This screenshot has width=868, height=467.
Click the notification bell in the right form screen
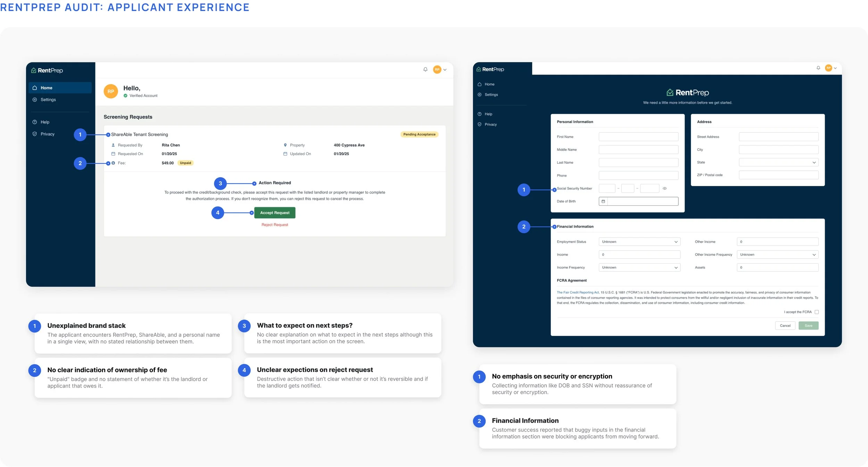tap(818, 68)
